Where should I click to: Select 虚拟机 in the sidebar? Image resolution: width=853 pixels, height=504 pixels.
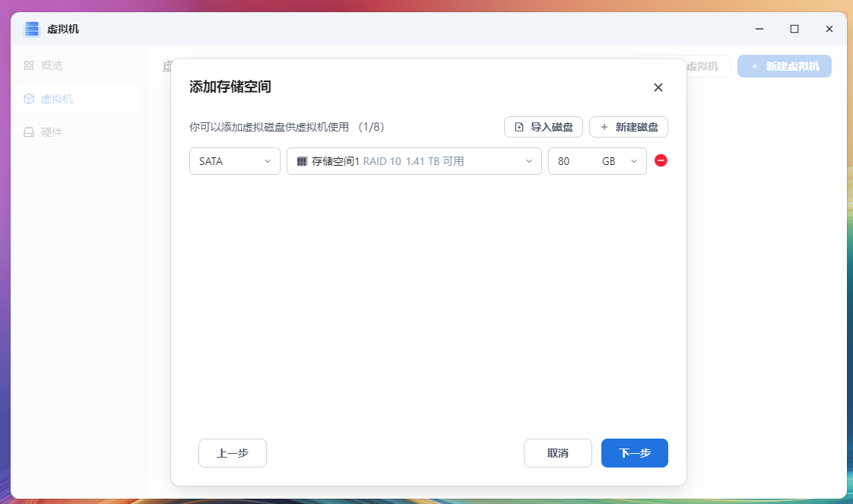[x=79, y=99]
